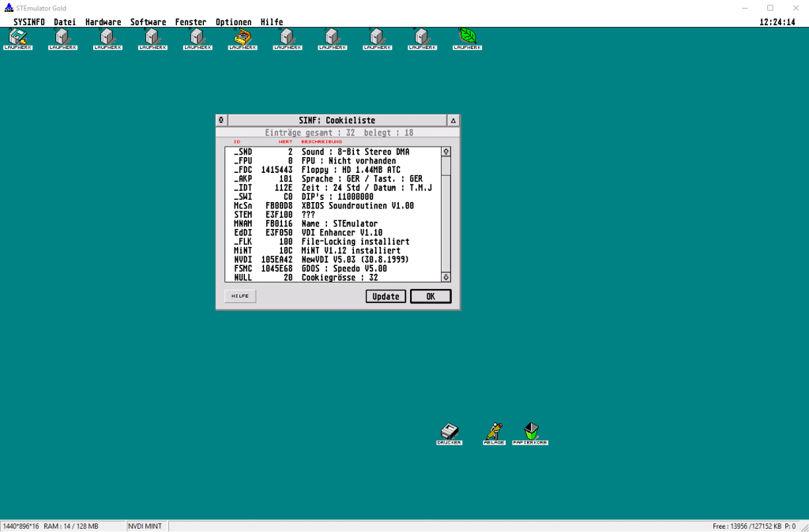Confirm the dialog with OK
Viewport: 809px width, 532px height.
pyautogui.click(x=431, y=296)
